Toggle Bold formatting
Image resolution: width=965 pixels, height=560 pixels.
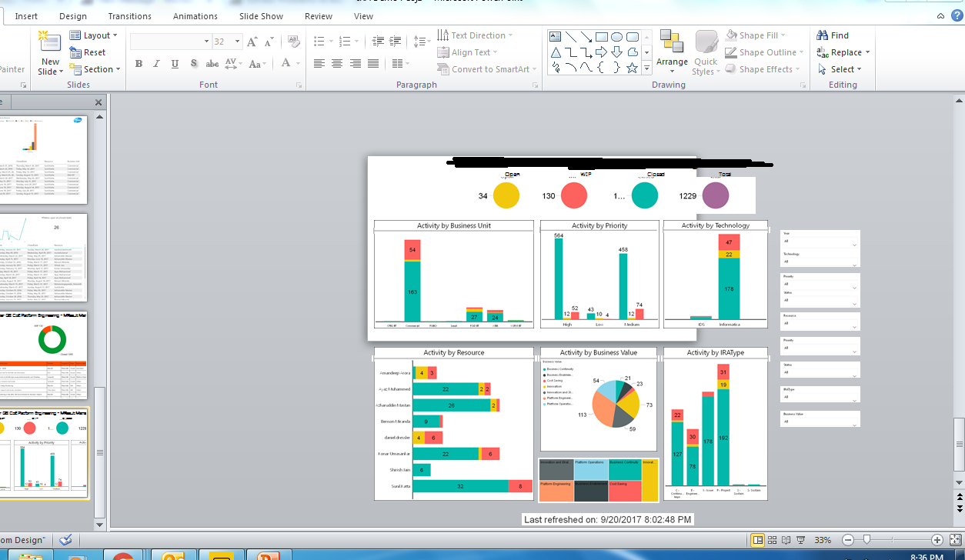(x=139, y=64)
